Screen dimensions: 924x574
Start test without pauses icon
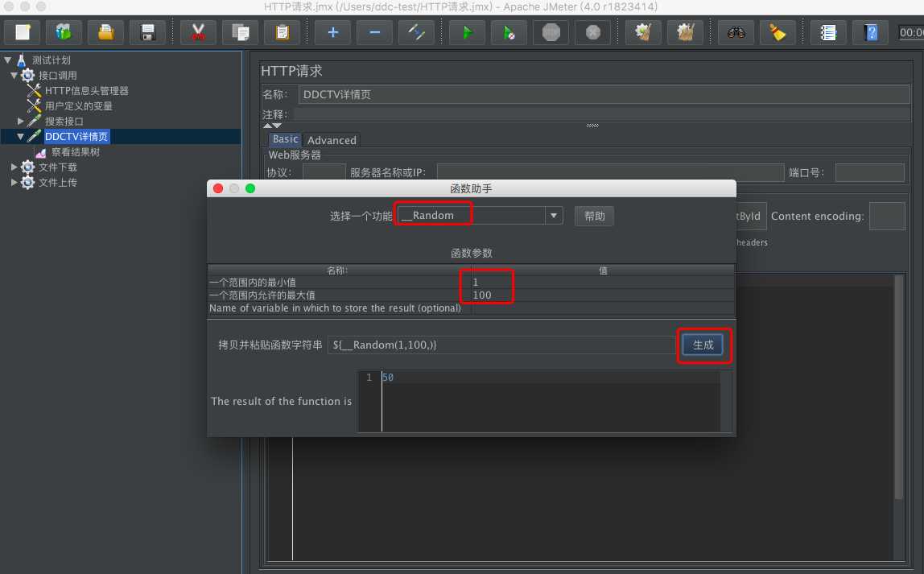[509, 32]
